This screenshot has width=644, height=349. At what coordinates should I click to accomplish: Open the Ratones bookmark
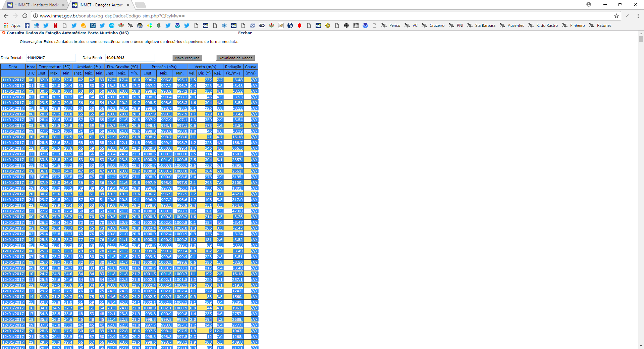click(x=600, y=26)
